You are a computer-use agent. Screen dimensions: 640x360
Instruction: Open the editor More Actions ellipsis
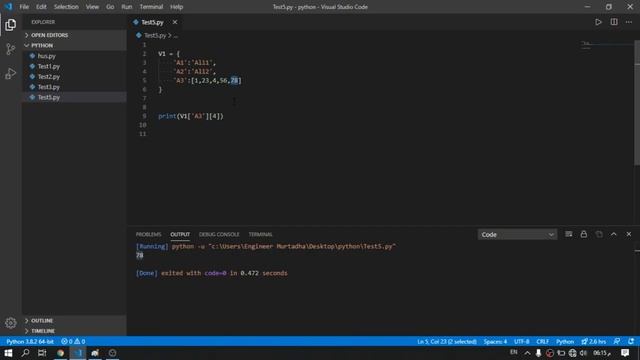coord(629,22)
